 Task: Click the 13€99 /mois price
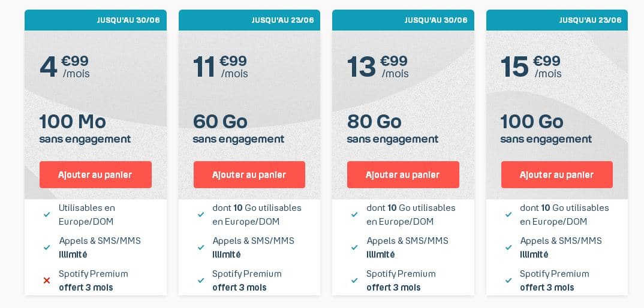click(378, 67)
